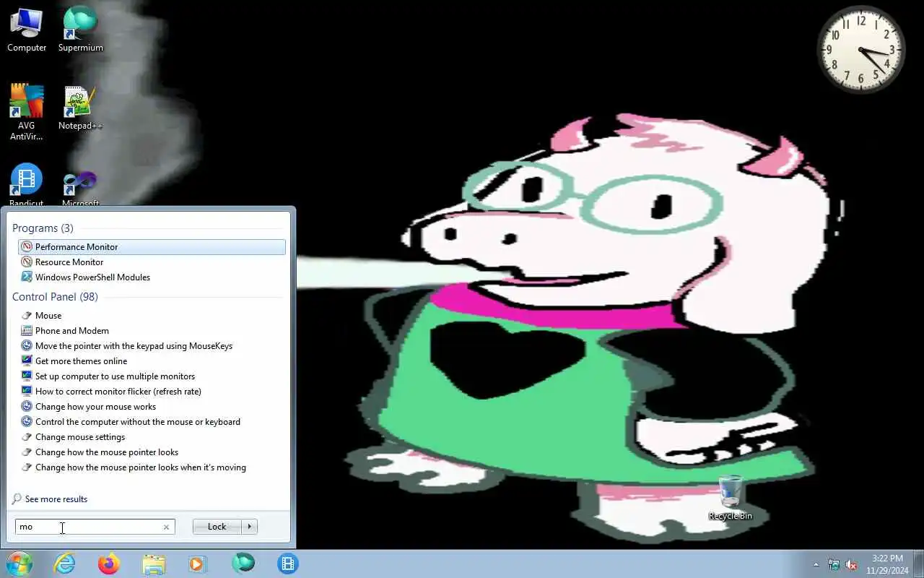924x578 pixels.
Task: Open the taskbar date and time
Action: point(887,564)
